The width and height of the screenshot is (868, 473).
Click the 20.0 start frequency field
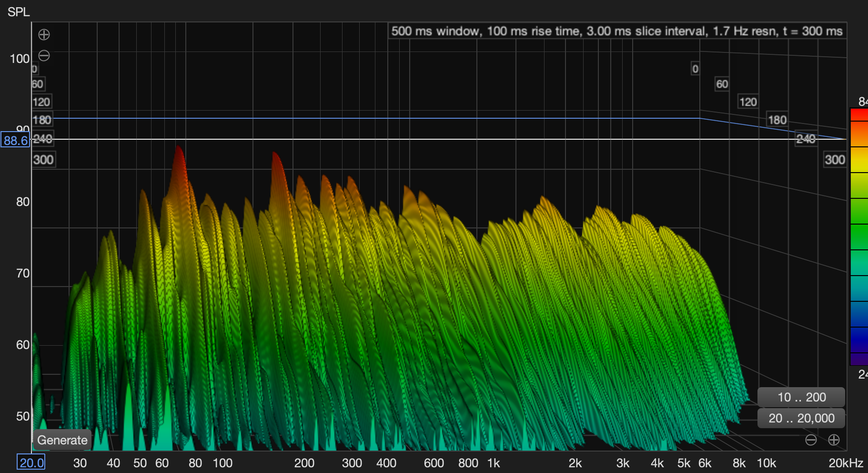coord(31,463)
